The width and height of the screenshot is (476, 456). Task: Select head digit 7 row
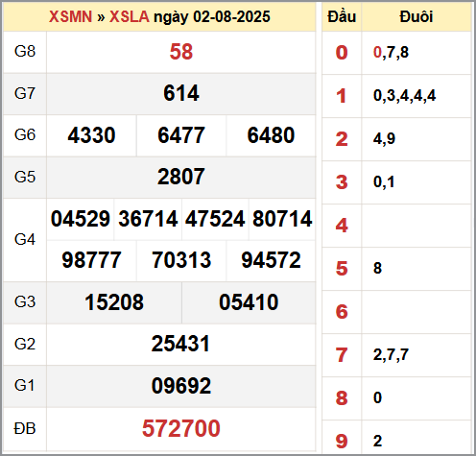click(396, 355)
